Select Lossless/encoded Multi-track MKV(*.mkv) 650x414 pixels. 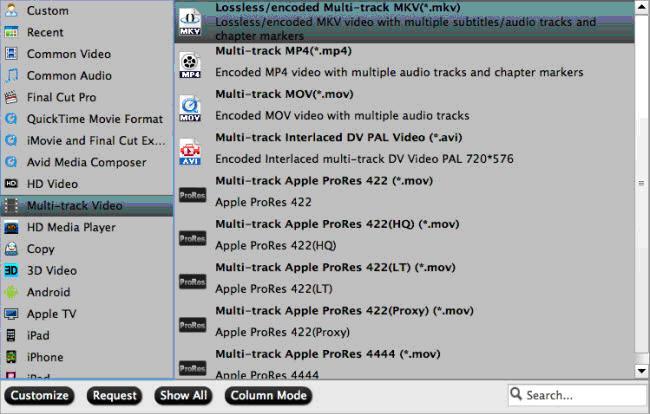(x=404, y=22)
